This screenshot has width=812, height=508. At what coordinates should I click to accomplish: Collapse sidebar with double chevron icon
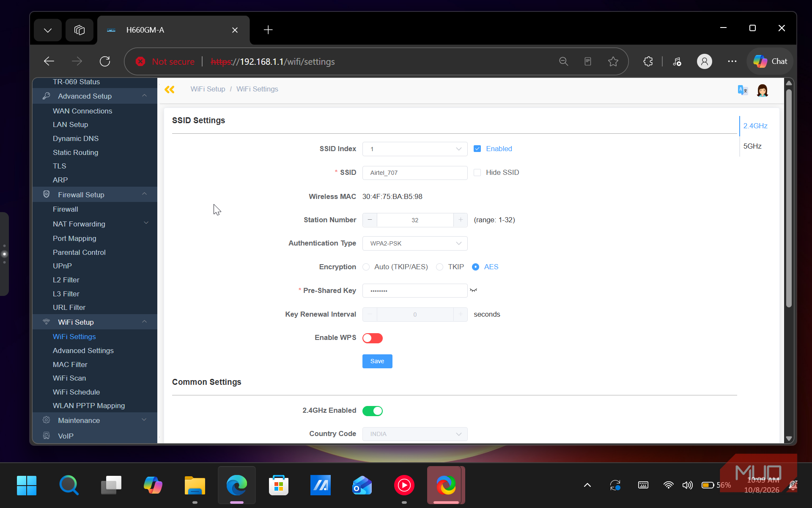tap(170, 89)
